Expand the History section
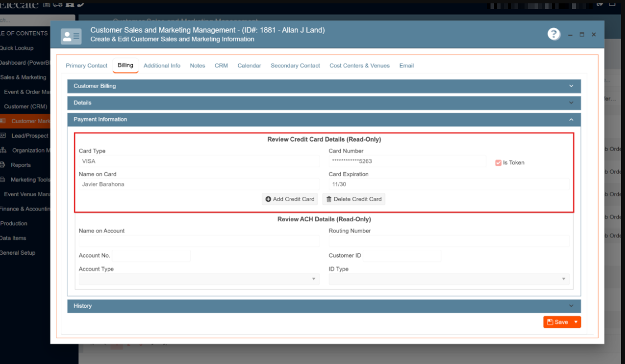 click(x=571, y=305)
